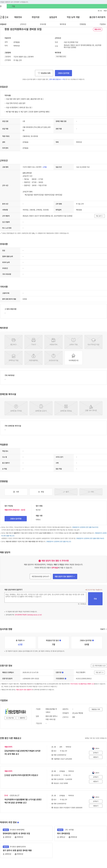Jump to the 복리후생 section tab

[63, 24]
